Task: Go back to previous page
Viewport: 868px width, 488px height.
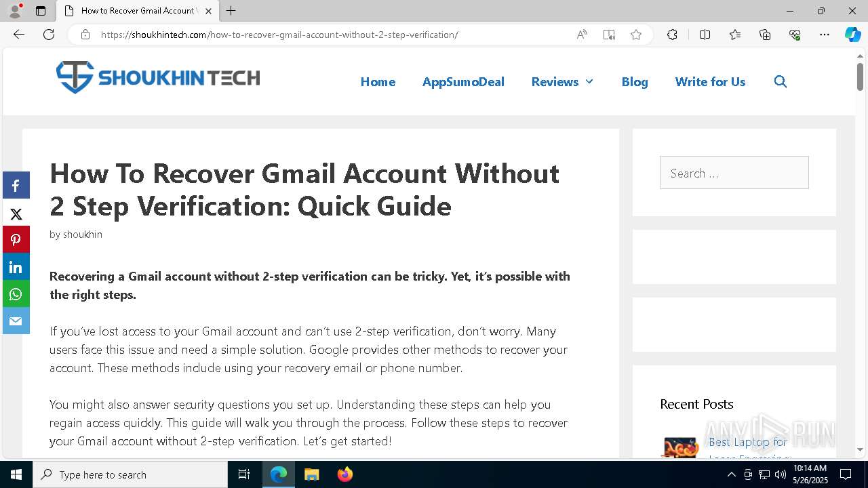Action: click(19, 35)
